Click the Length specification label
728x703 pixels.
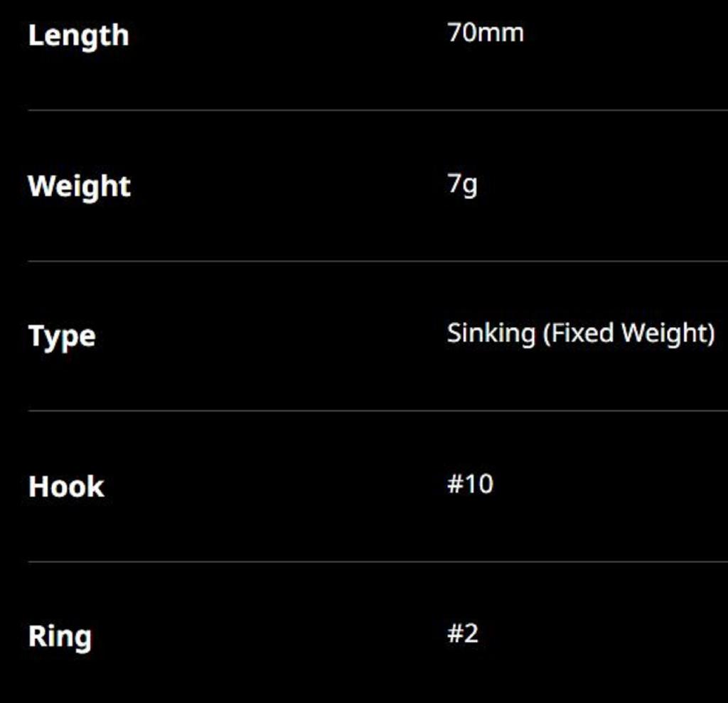[78, 36]
